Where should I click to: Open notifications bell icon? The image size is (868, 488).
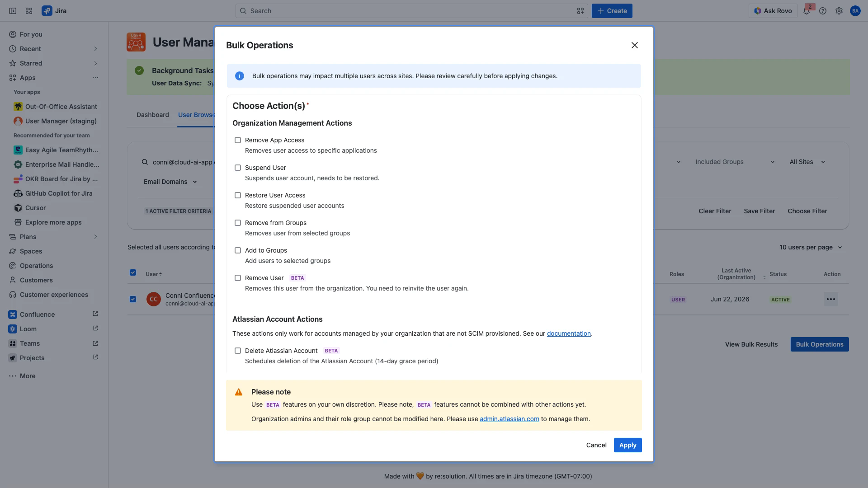point(807,11)
